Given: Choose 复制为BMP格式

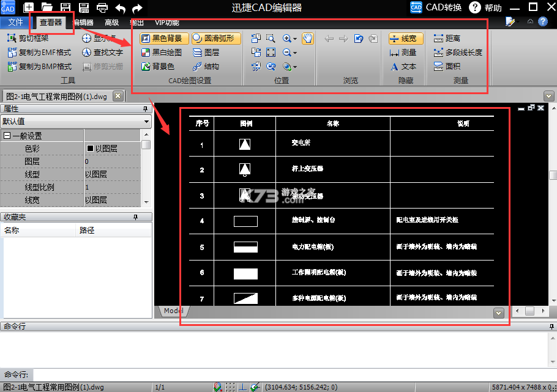Looking at the screenshot, I should click(39, 67).
